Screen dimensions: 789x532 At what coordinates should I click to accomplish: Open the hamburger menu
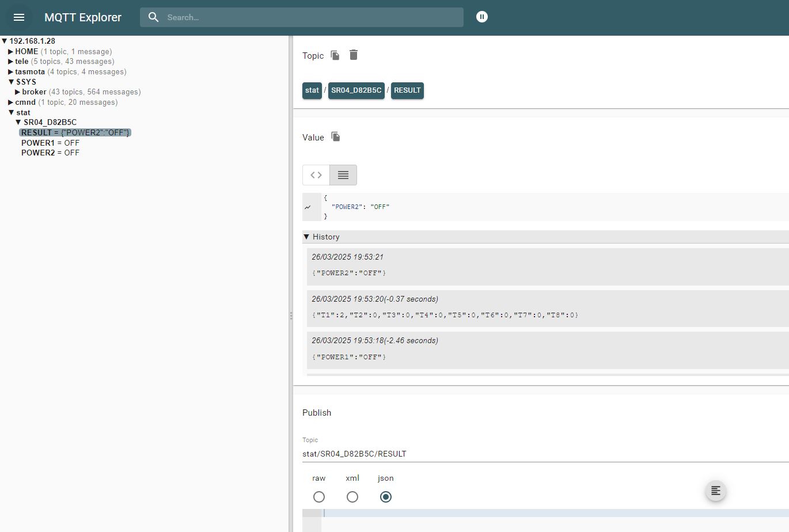19,17
